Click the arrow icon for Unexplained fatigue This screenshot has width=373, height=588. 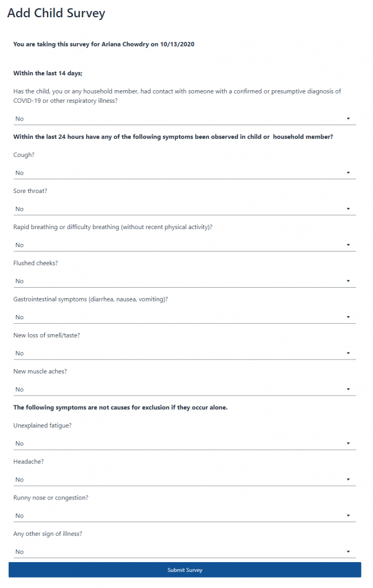[x=348, y=443]
